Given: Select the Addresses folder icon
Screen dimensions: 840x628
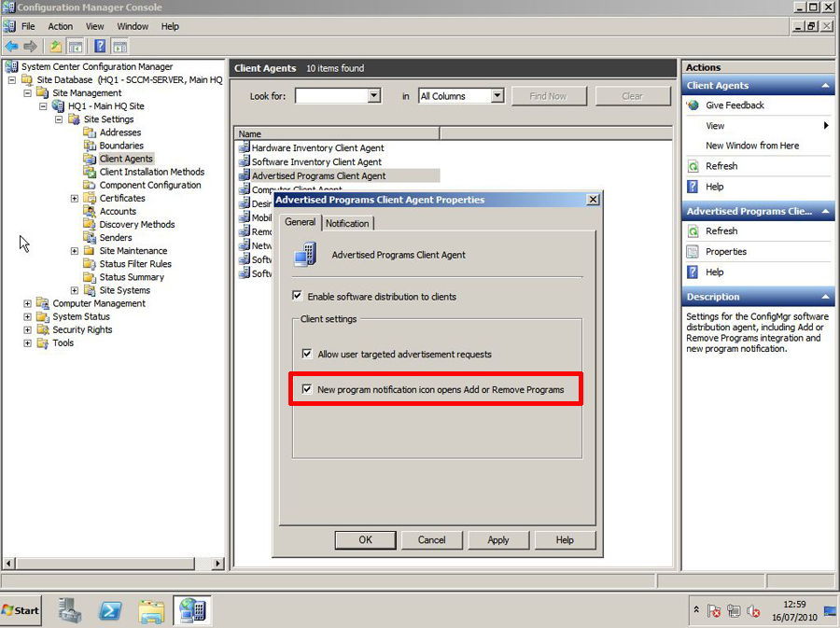Looking at the screenshot, I should click(90, 132).
